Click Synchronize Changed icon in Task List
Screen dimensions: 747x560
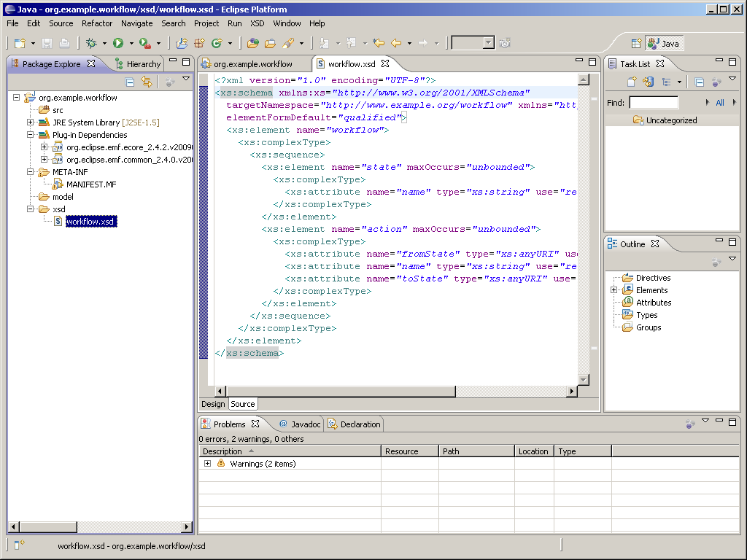coord(648,82)
